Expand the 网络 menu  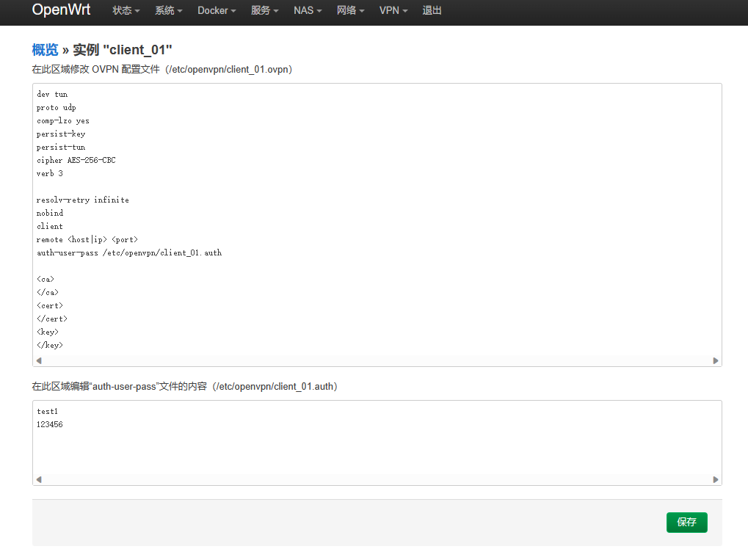click(350, 11)
